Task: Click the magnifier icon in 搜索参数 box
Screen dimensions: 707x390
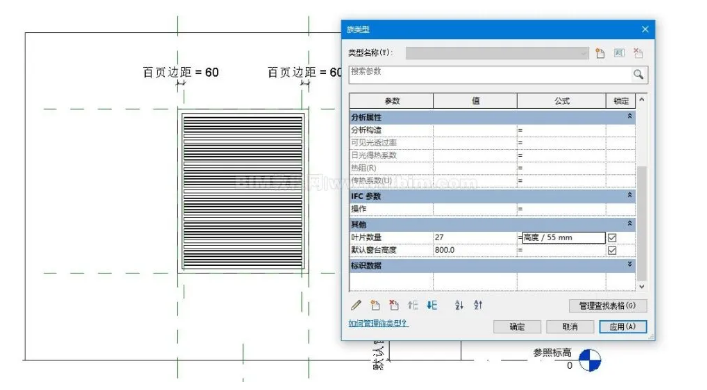Action: pyautogui.click(x=638, y=74)
